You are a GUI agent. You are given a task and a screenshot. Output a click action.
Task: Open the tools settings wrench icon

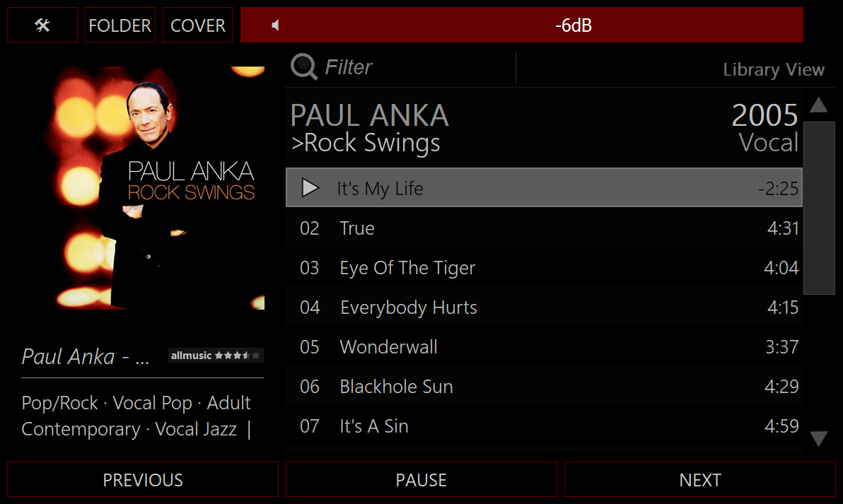tap(42, 25)
